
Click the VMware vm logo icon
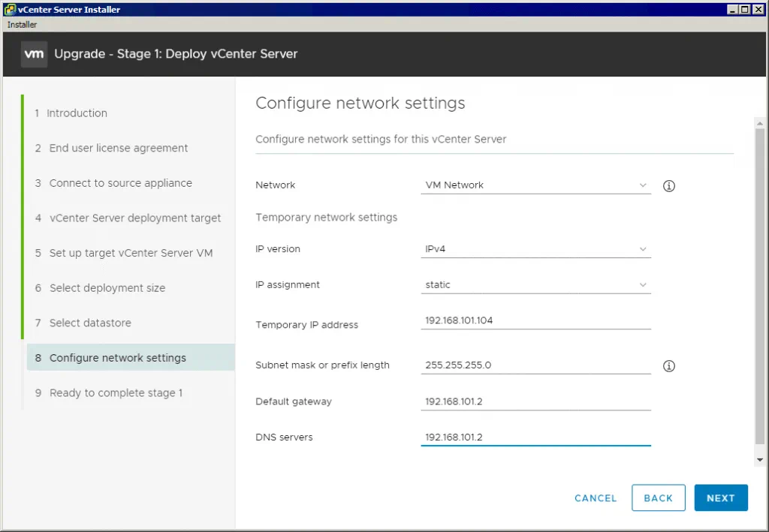tap(33, 54)
